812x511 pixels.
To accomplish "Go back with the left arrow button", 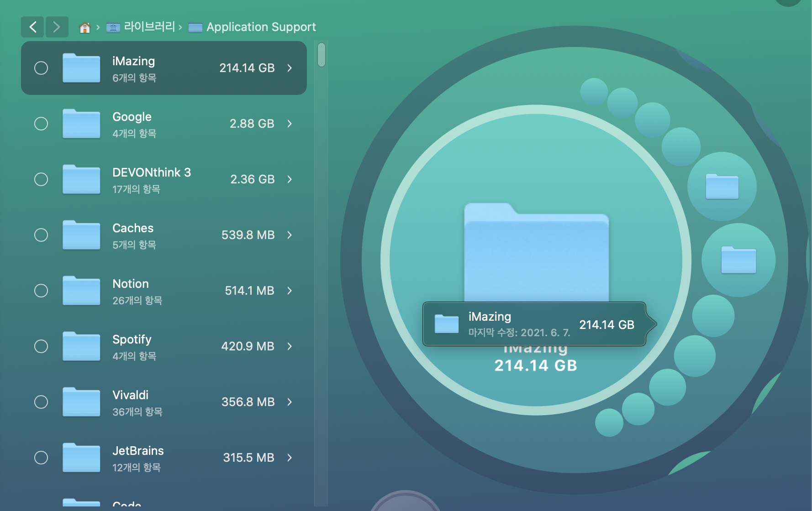I will (x=32, y=27).
